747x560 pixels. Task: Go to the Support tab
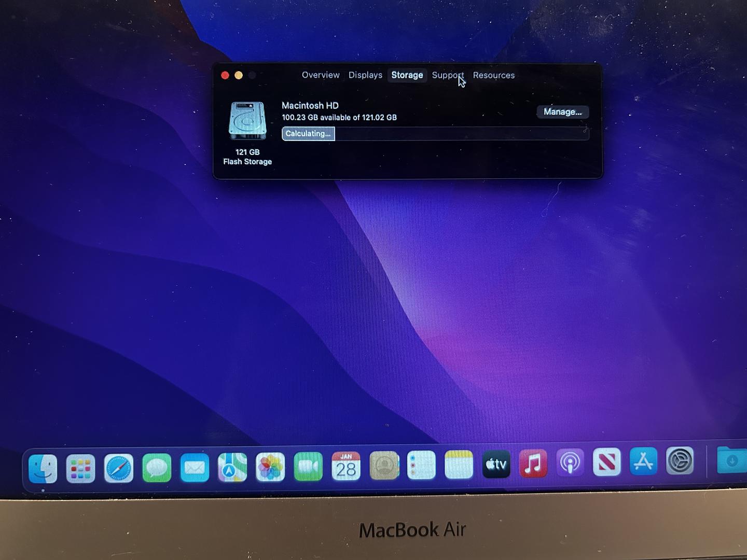click(x=448, y=75)
